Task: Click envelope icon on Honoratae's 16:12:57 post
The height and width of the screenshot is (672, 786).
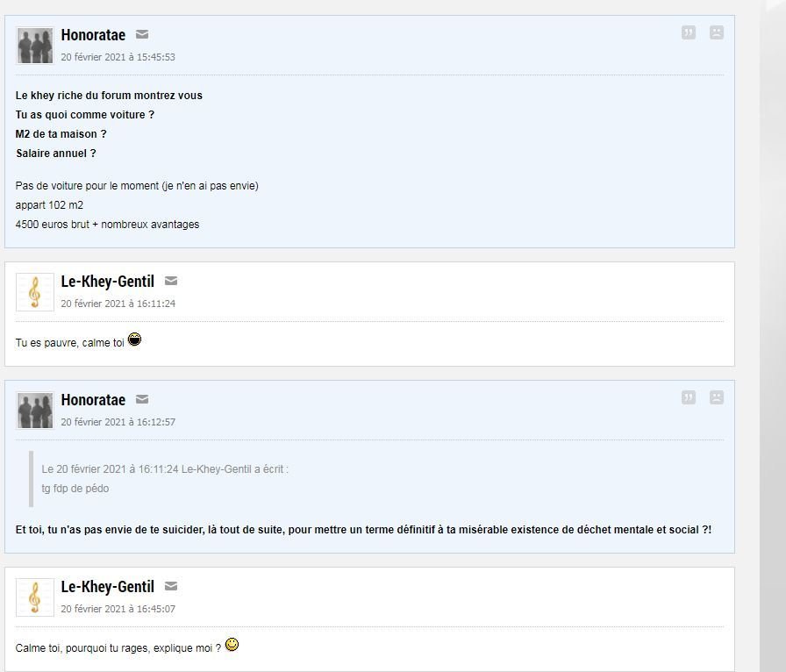Action: click(x=142, y=399)
